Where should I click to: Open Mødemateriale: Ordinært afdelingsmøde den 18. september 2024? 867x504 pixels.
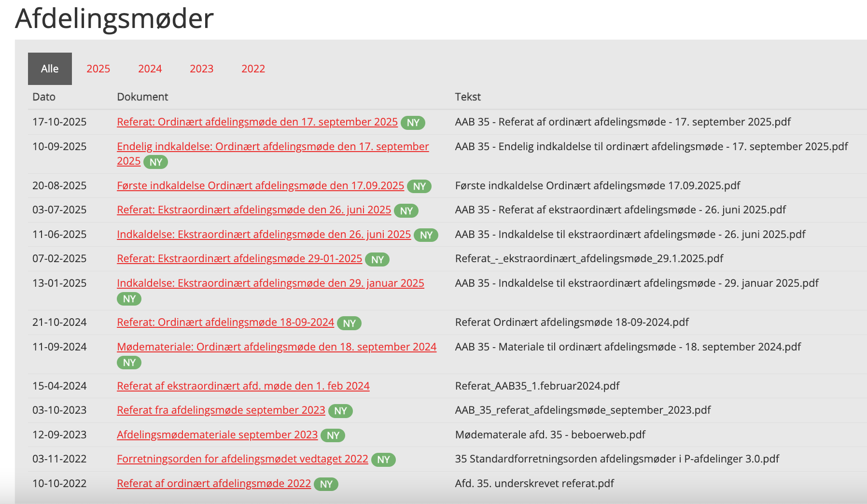click(x=276, y=347)
